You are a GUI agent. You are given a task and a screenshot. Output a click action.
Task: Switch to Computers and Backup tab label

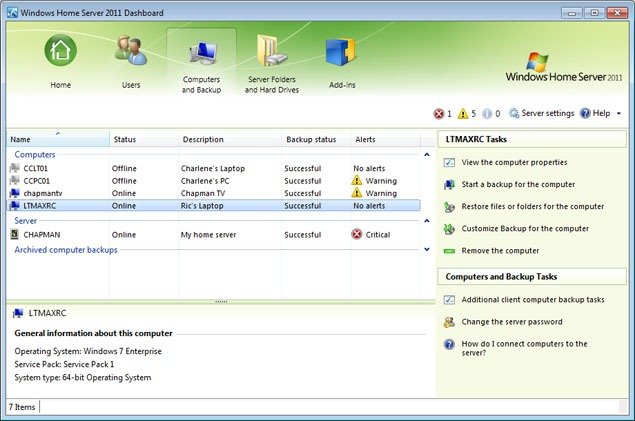pos(201,85)
